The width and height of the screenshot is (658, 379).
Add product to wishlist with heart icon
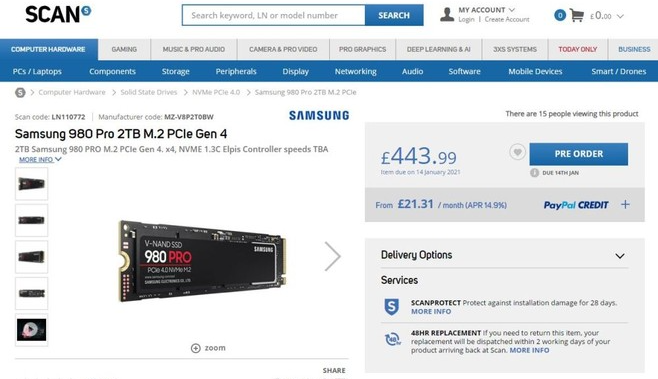[517, 152]
